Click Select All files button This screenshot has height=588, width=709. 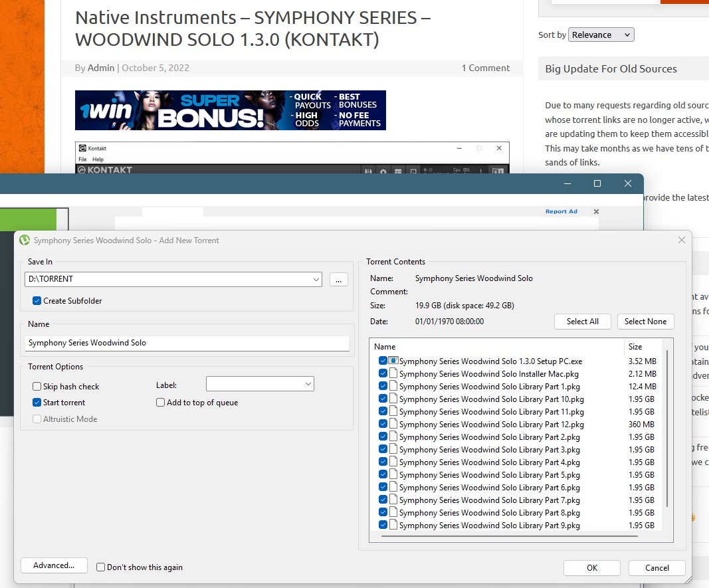point(582,322)
